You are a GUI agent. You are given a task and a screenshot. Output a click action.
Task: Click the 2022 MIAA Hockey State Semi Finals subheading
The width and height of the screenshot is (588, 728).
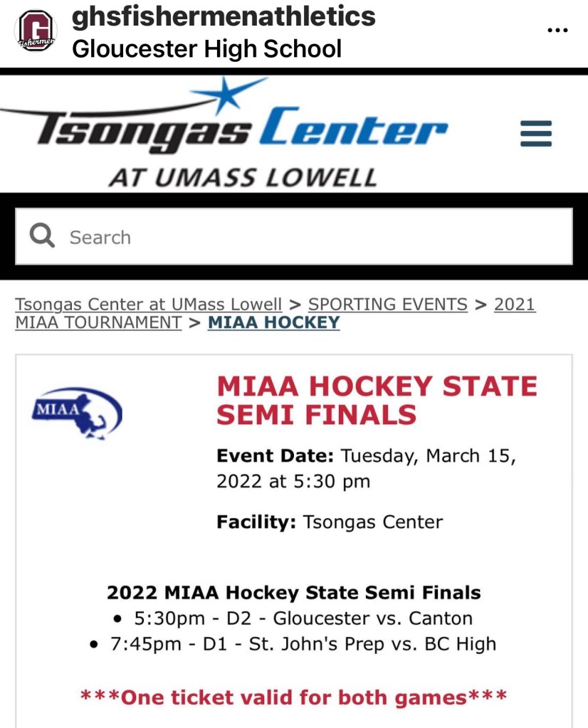pos(293,592)
